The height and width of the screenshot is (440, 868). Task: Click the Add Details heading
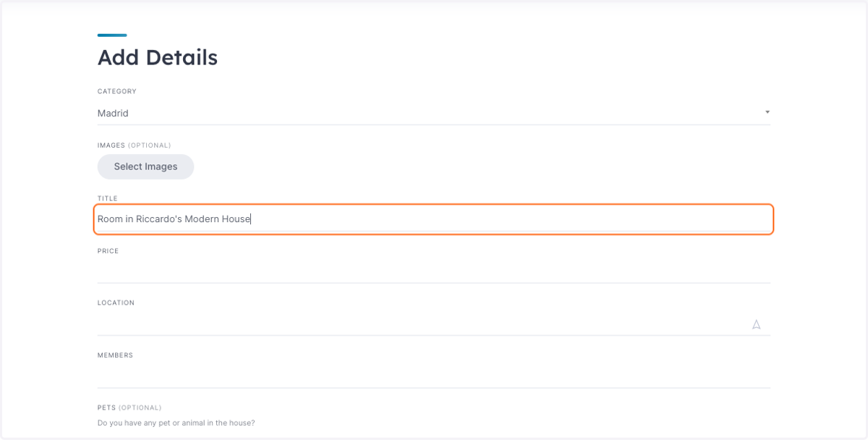pyautogui.click(x=158, y=58)
